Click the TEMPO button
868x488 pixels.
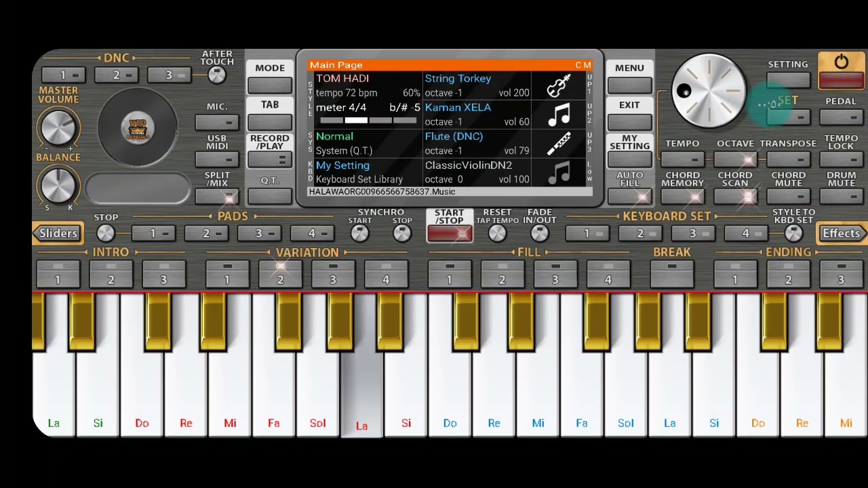682,159
